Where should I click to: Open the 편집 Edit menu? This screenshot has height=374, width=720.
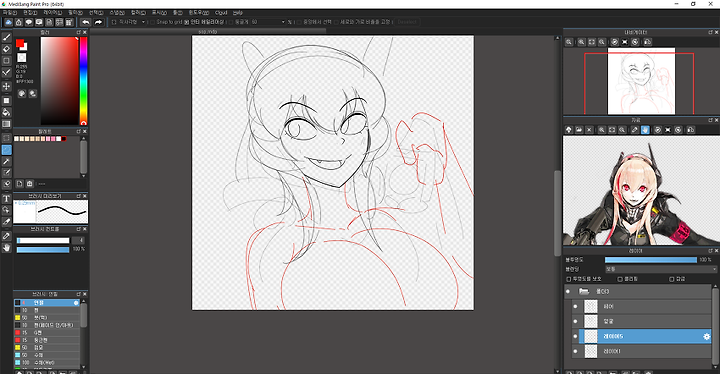(30, 13)
